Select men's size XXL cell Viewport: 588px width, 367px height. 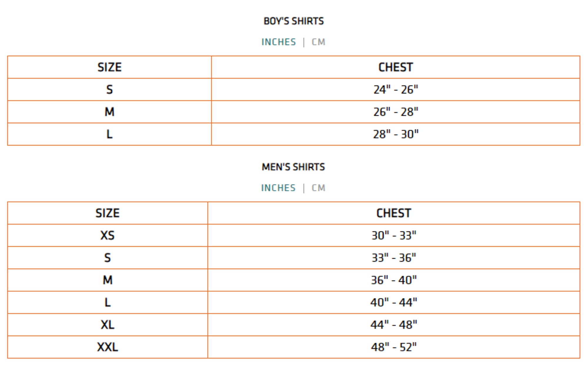point(108,347)
